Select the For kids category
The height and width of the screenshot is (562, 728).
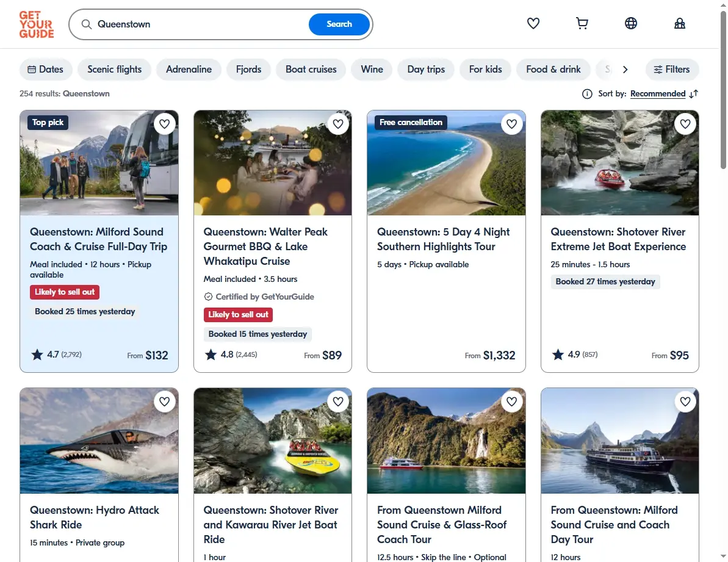[x=485, y=70]
